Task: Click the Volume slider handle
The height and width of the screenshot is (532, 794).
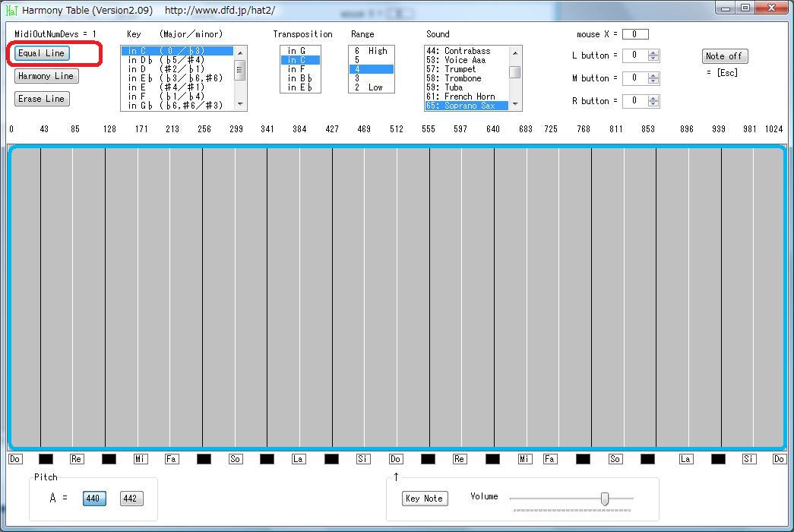Action: coord(605,499)
